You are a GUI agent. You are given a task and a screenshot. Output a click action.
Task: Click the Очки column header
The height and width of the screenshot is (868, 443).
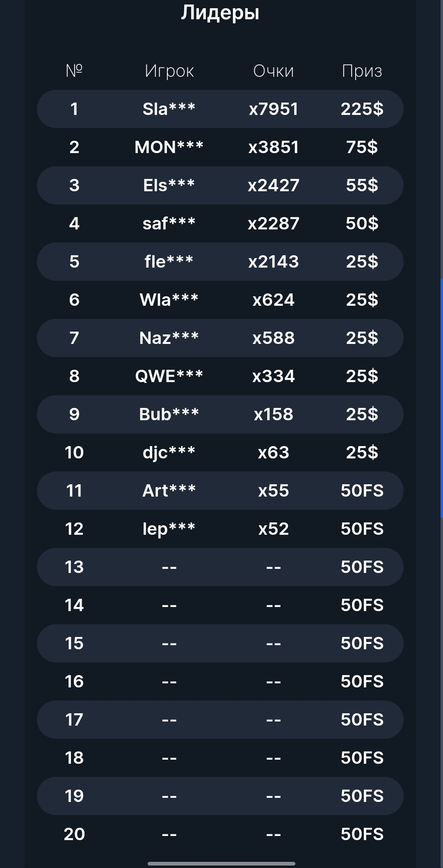click(x=274, y=71)
